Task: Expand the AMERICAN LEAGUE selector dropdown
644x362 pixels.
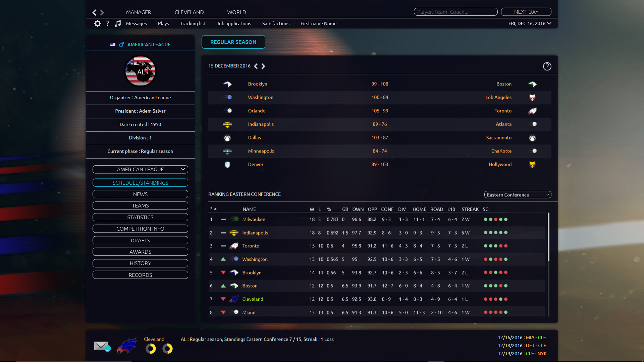Action: tap(140, 169)
